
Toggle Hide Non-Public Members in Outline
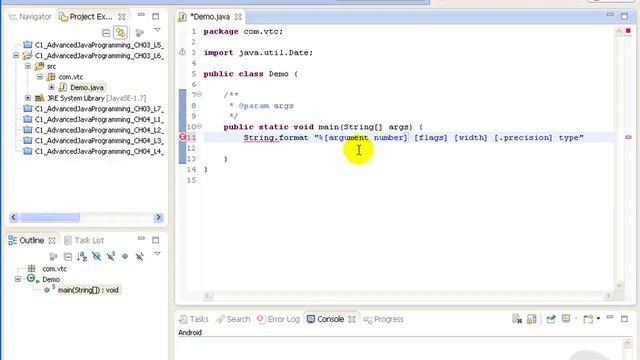click(125, 256)
